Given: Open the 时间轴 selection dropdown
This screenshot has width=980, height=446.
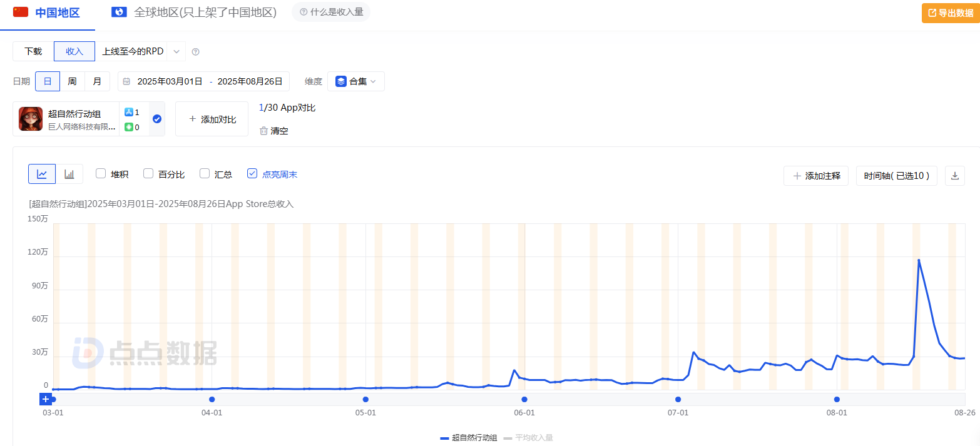Looking at the screenshot, I should point(897,176).
